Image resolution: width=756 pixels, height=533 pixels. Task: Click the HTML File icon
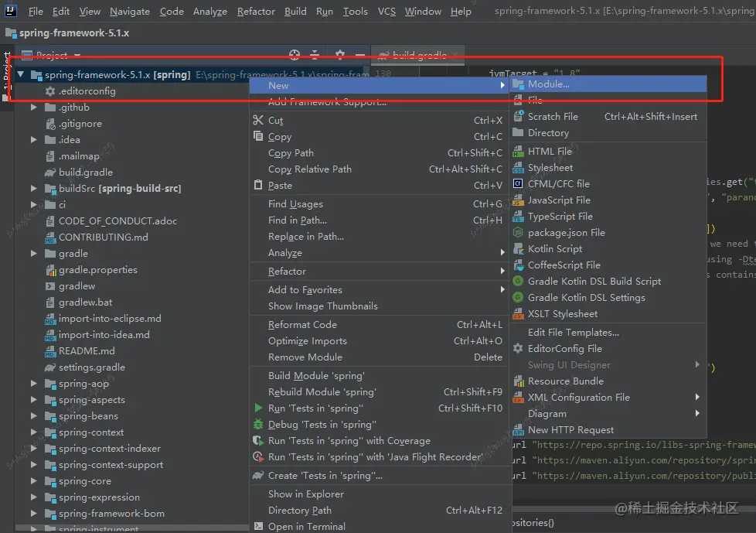[x=519, y=152]
